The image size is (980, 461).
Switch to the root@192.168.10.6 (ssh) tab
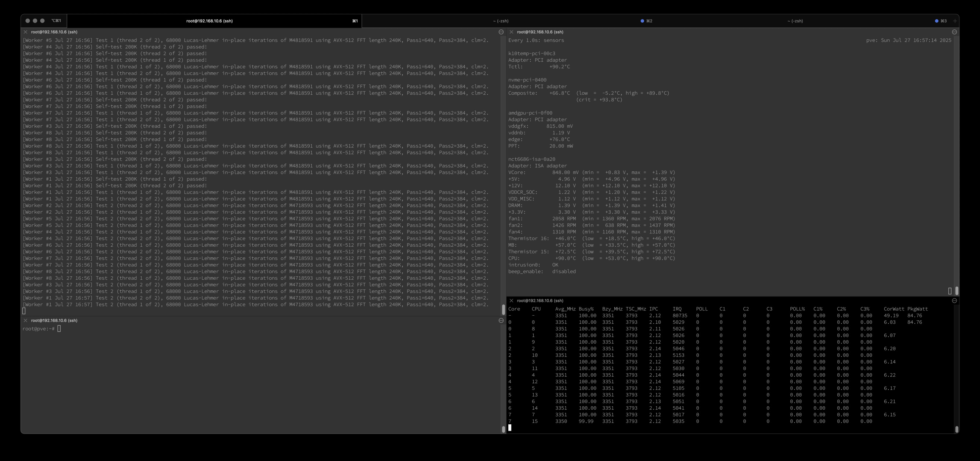214,21
